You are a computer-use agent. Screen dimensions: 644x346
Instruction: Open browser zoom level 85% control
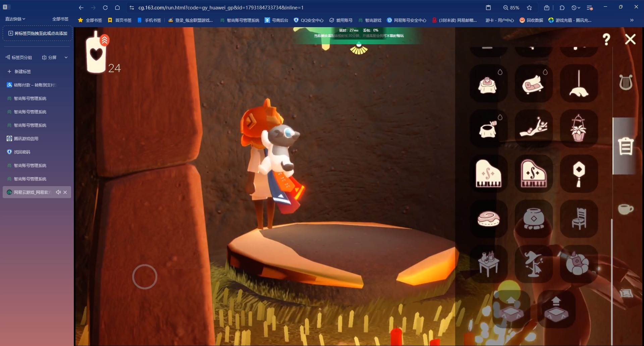[511, 7]
